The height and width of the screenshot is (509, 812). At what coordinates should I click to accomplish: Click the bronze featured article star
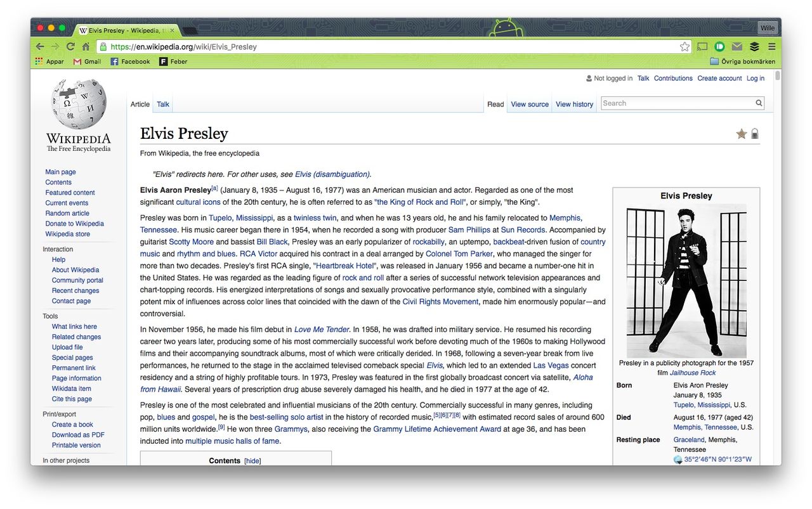point(741,134)
